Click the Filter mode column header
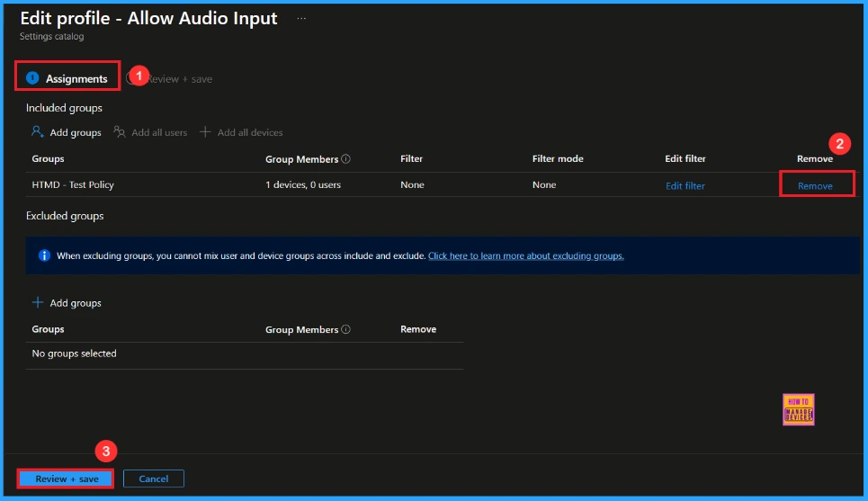This screenshot has width=868, height=501. pyautogui.click(x=558, y=159)
